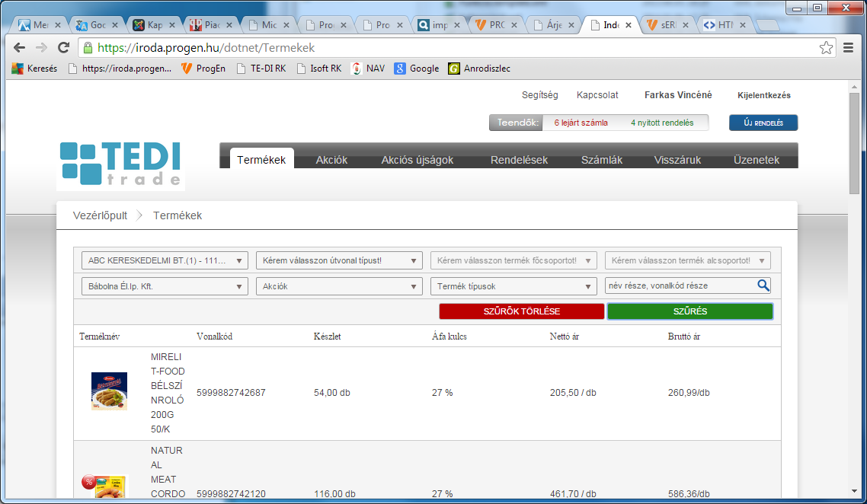This screenshot has height=504, width=867.
Task: Click the scrollbar down arrow
Action: pyautogui.click(x=854, y=491)
